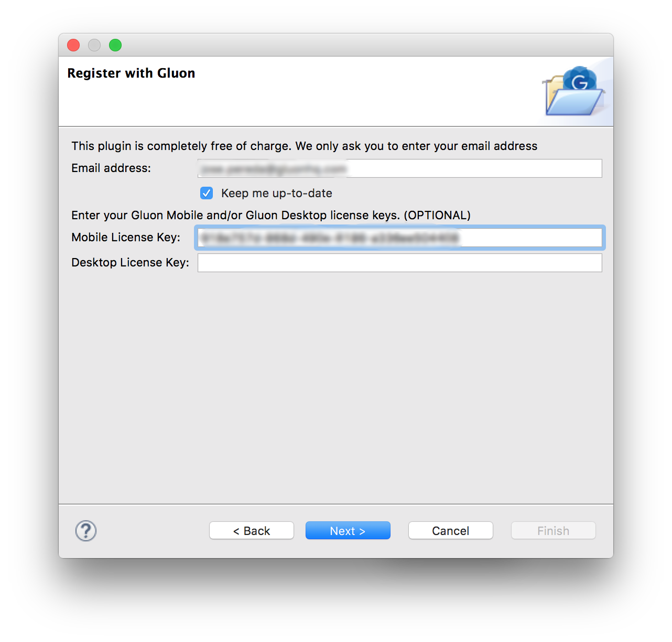This screenshot has height=642, width=672.
Task: Click the free-of-charge plugin notice text
Action: coord(305,146)
